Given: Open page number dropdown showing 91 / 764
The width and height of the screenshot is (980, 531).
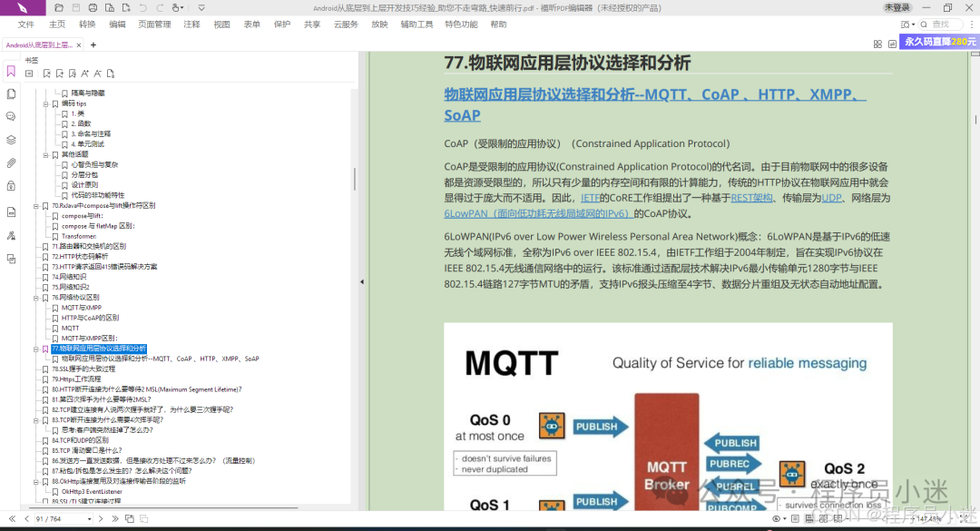Looking at the screenshot, I should tap(89, 519).
